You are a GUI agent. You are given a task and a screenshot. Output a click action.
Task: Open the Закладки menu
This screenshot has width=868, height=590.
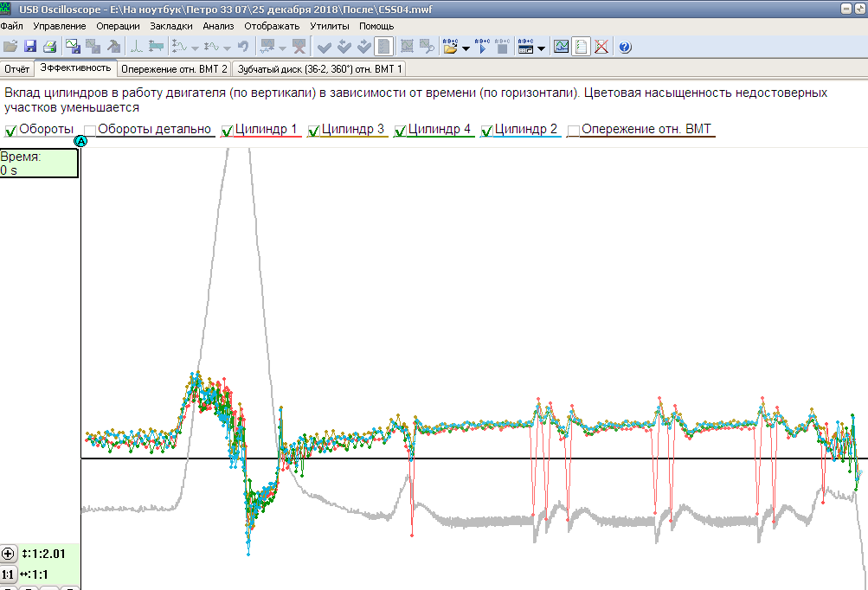(170, 26)
